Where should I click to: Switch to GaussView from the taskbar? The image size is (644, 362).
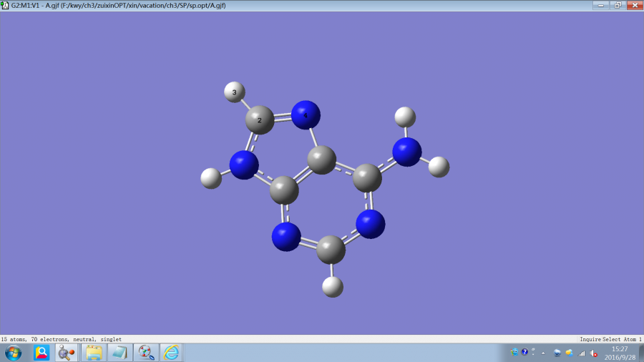66,353
